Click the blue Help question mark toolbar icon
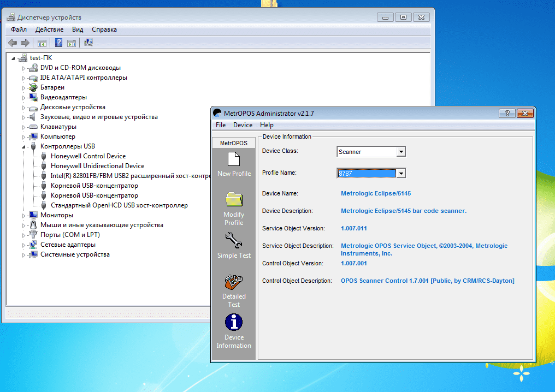Viewport: 555px width, 392px height. (59, 43)
